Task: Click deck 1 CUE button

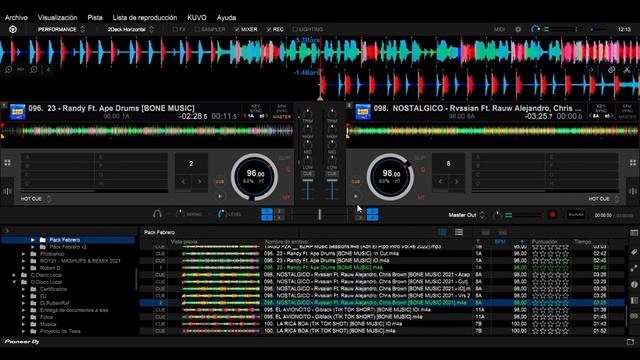Action: pos(220,182)
